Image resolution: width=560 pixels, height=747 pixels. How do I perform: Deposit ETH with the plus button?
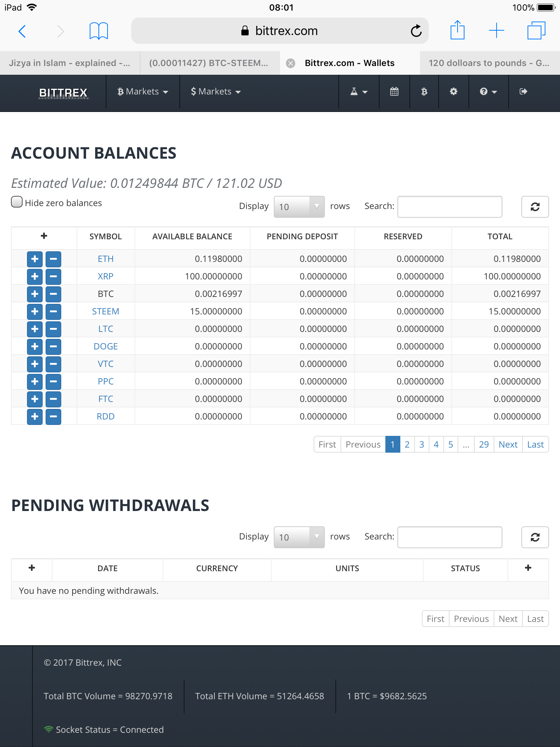coord(35,259)
